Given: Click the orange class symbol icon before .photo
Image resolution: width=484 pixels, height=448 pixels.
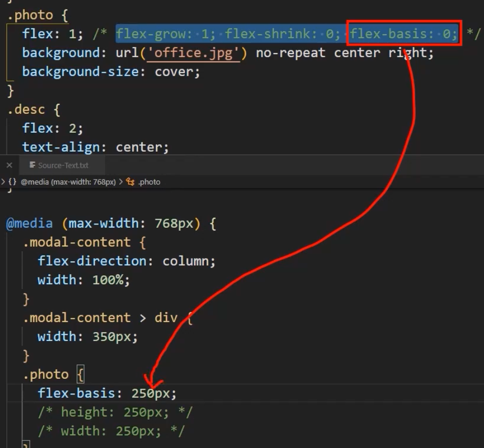Looking at the screenshot, I should pyautogui.click(x=130, y=182).
